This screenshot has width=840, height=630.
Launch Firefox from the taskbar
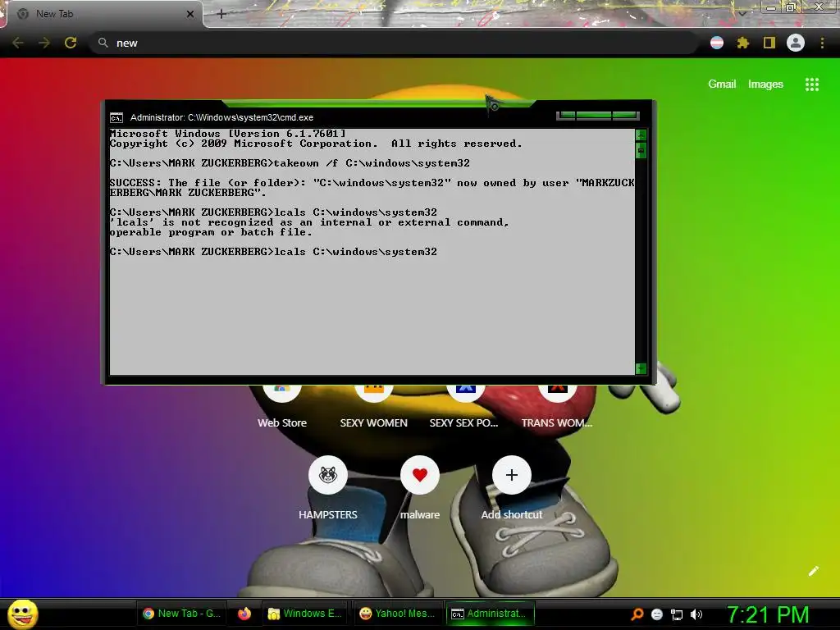point(244,614)
